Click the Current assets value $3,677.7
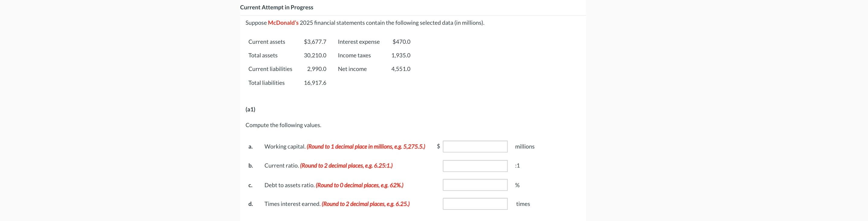This screenshot has width=868, height=221. [x=315, y=42]
